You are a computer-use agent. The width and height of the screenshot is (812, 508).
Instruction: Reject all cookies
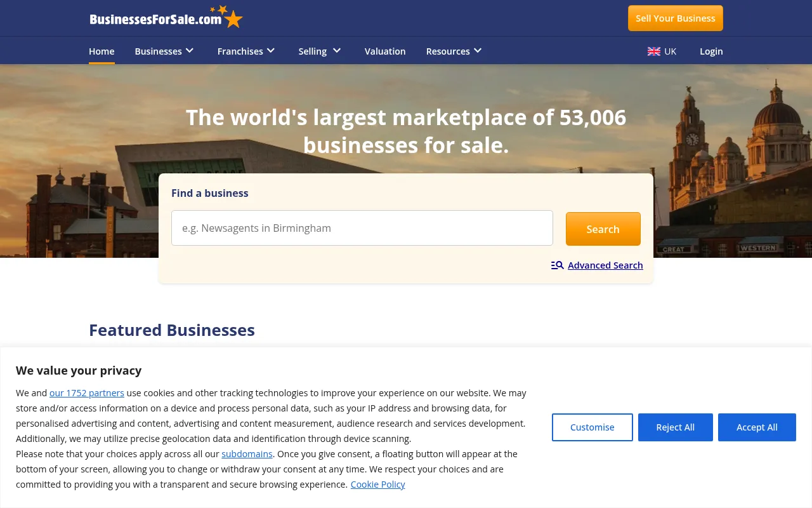[x=676, y=427]
